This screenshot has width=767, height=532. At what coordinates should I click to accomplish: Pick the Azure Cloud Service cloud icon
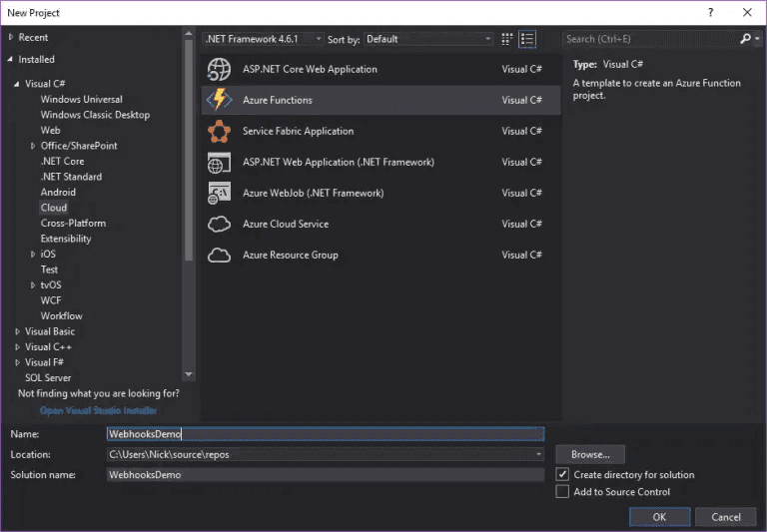click(x=219, y=224)
